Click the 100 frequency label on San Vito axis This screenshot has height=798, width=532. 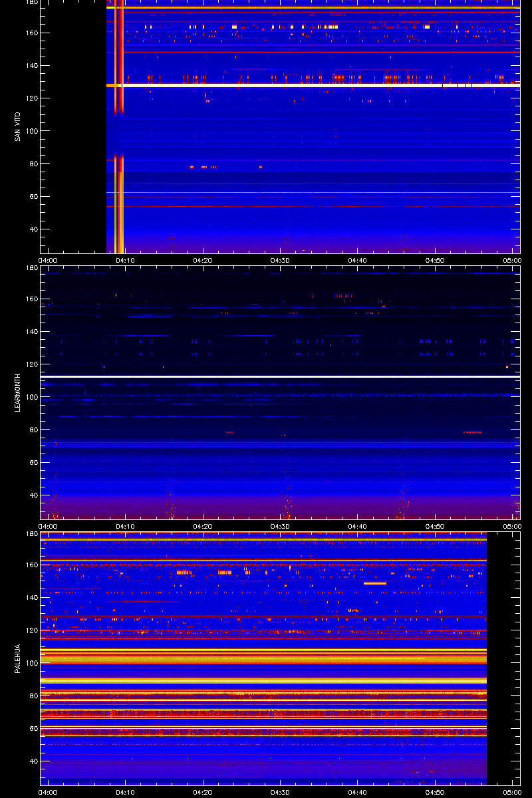31,131
